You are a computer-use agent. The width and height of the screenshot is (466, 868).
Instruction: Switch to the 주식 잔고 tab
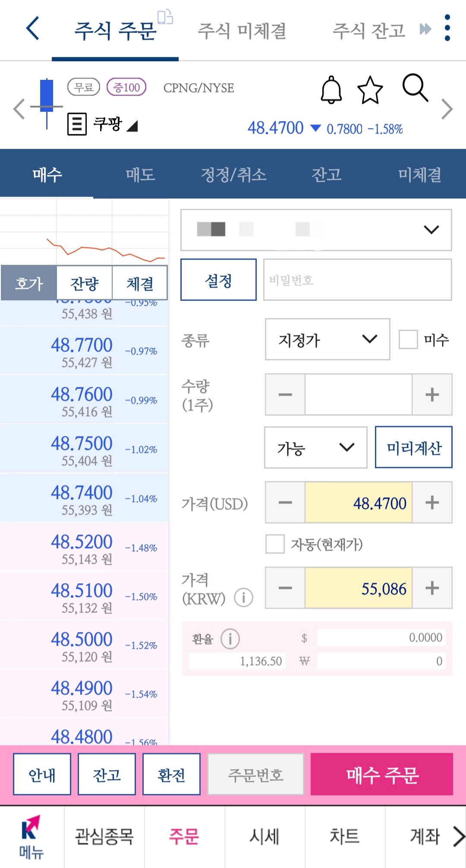[369, 31]
